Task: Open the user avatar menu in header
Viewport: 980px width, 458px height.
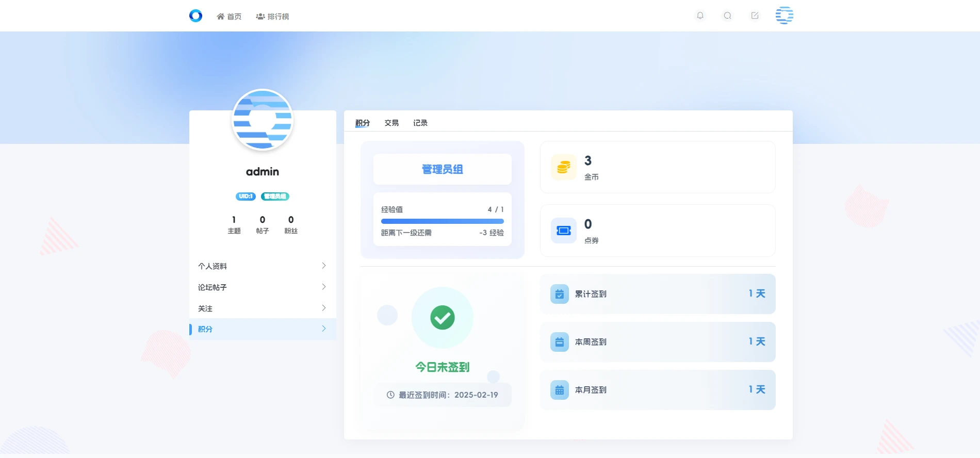Action: click(784, 15)
